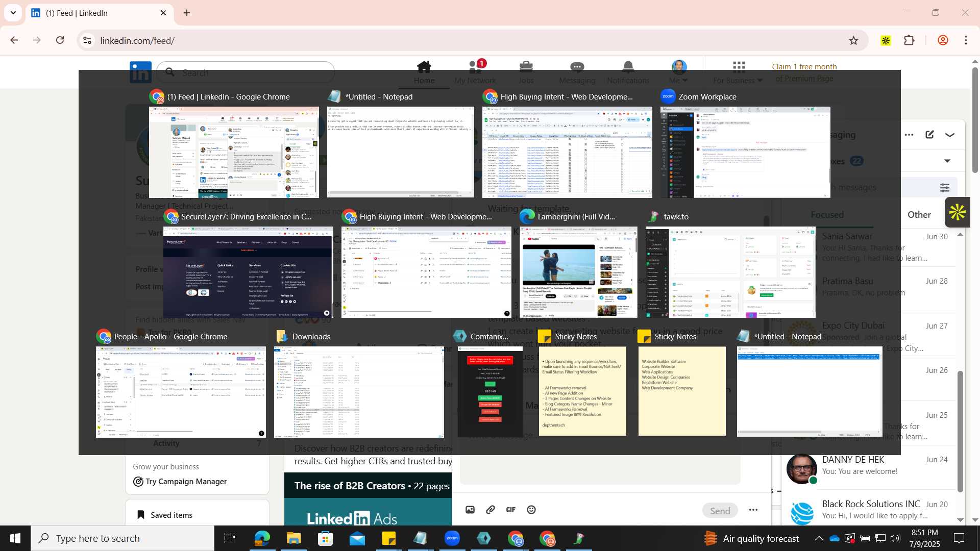View site information icon in address bar
Viewport: 980px width, 551px height.
(87, 40)
